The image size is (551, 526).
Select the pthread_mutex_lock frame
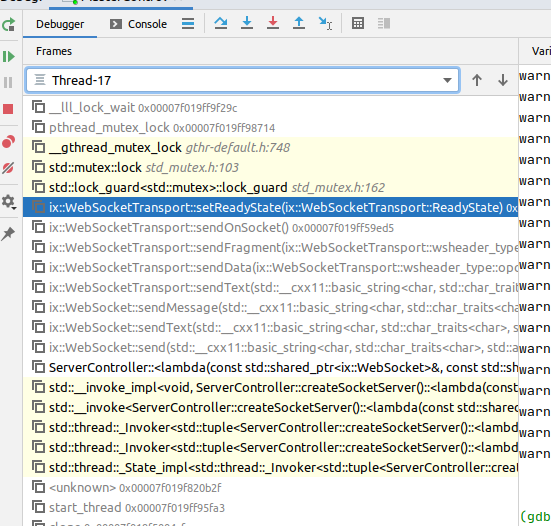click(x=271, y=128)
